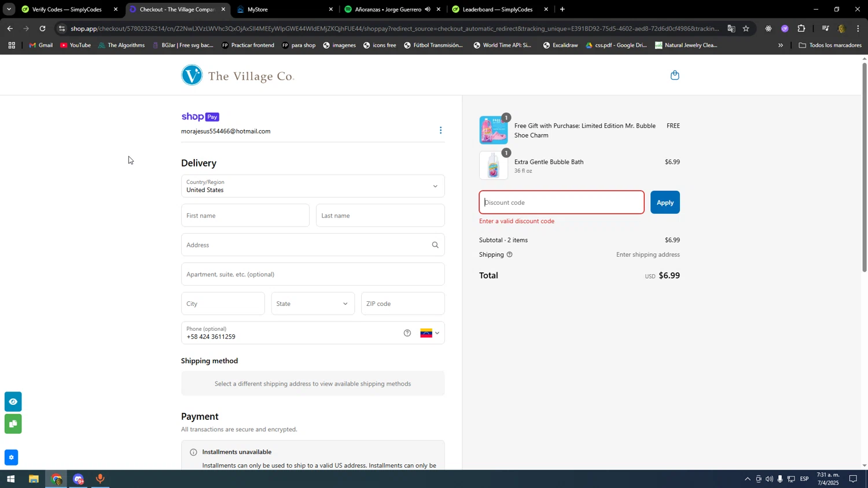Open the Gmail bookmark
The height and width of the screenshot is (488, 868).
pos(41,45)
